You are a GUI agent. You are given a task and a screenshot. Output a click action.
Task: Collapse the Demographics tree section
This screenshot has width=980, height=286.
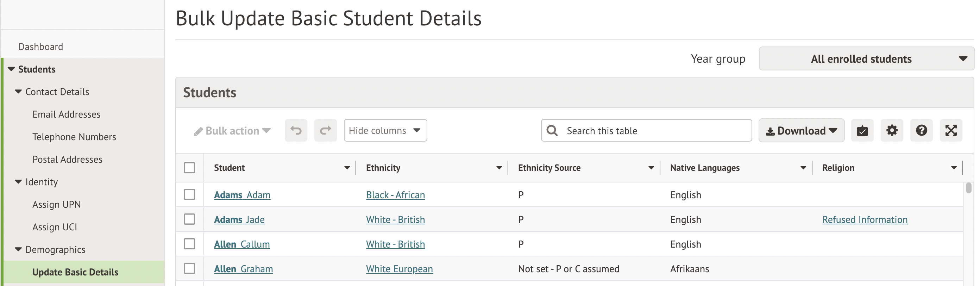tap(18, 249)
